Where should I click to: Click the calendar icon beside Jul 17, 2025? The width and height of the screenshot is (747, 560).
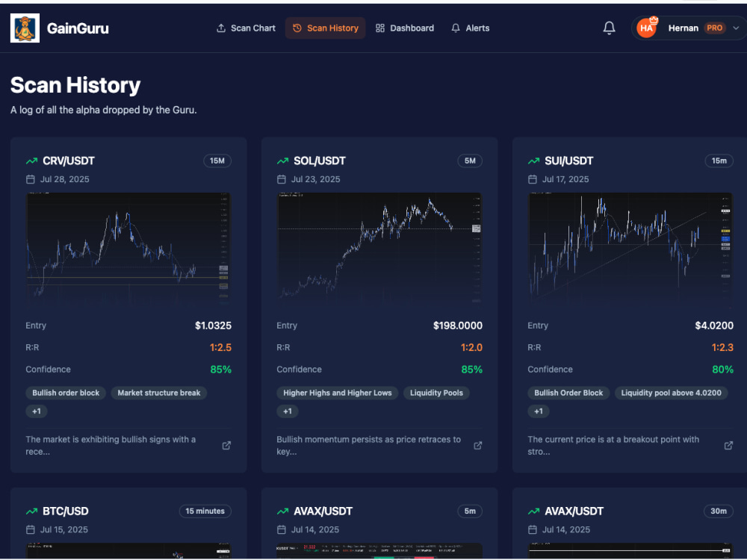(x=533, y=179)
